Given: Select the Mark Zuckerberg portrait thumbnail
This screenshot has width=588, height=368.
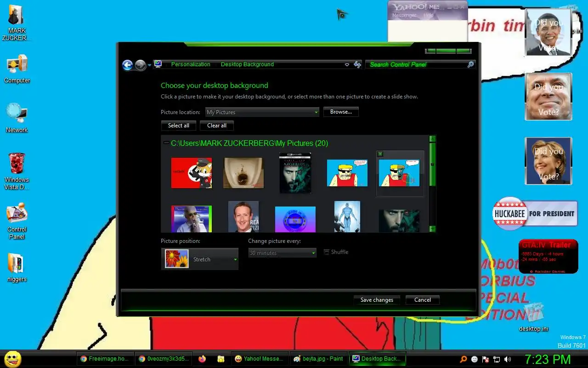Looking at the screenshot, I should [x=243, y=217].
